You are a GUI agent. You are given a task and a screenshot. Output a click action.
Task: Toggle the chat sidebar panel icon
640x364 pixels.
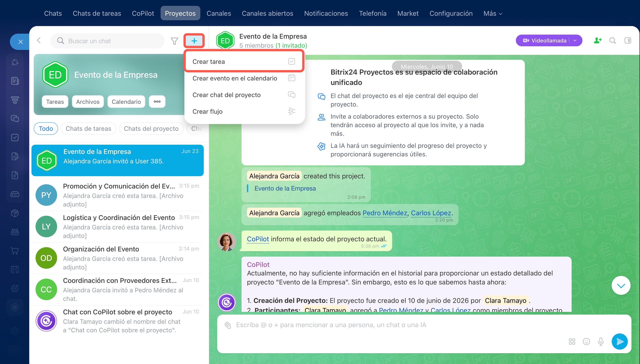[628, 40]
